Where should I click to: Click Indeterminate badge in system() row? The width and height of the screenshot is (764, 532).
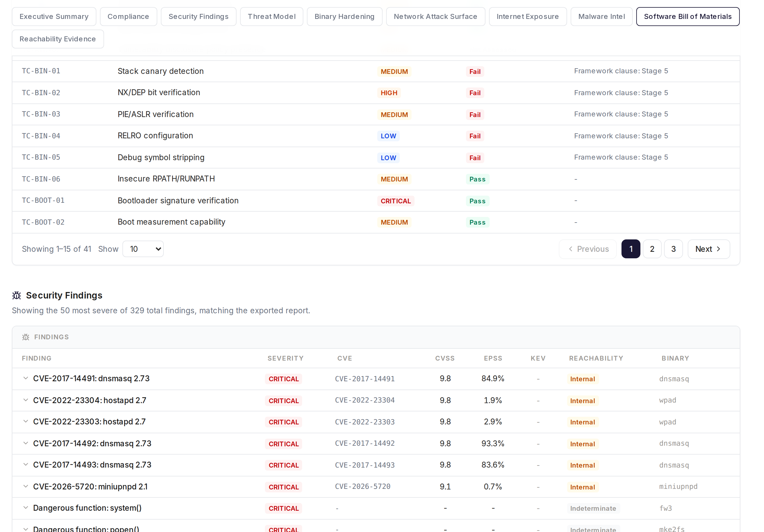(x=593, y=508)
